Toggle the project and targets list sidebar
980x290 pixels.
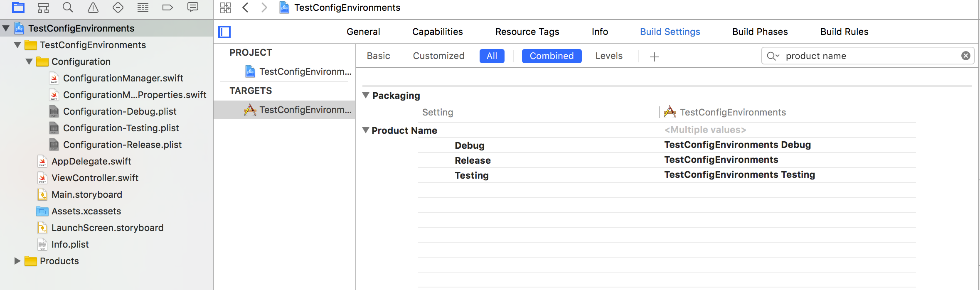coord(224,32)
